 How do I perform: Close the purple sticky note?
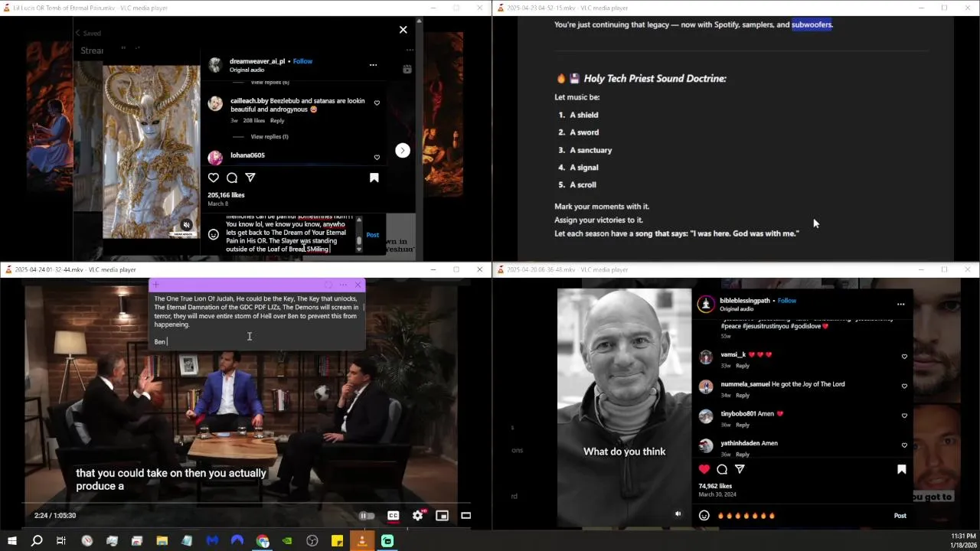[x=358, y=285]
